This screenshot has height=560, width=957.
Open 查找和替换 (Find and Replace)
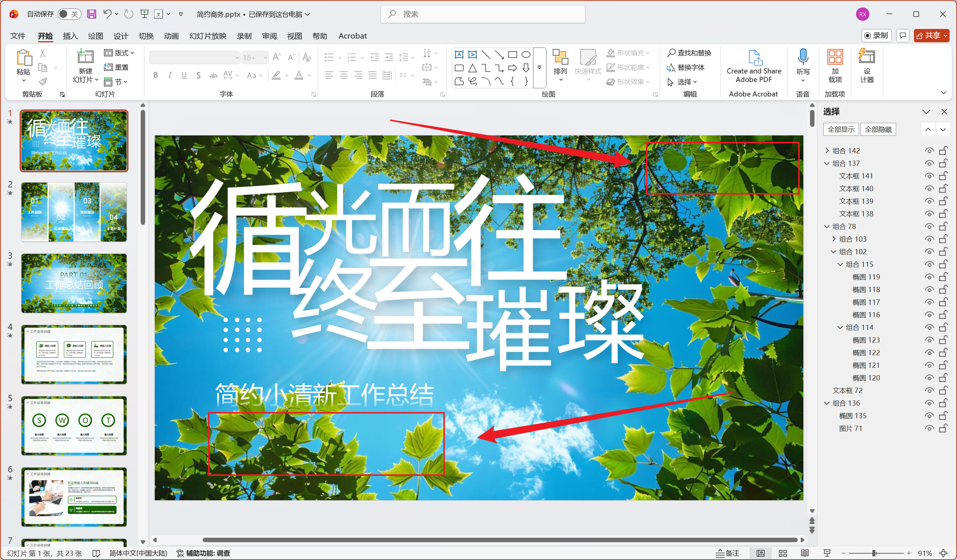690,53
